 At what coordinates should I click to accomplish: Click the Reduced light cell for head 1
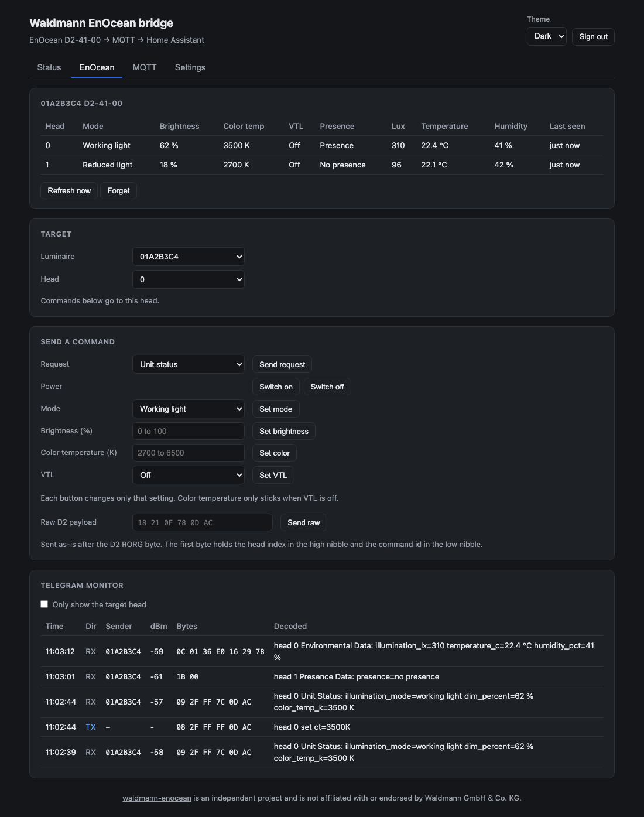coord(108,165)
